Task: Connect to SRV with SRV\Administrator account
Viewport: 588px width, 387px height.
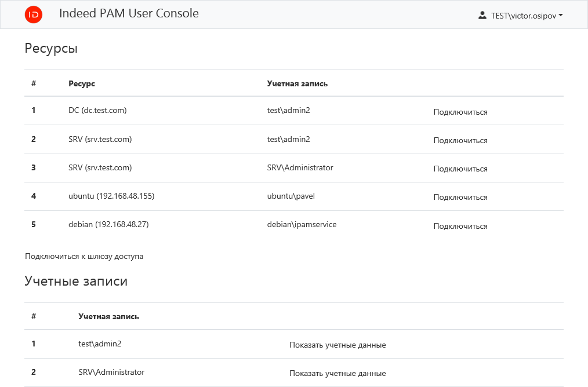Action: click(x=460, y=169)
